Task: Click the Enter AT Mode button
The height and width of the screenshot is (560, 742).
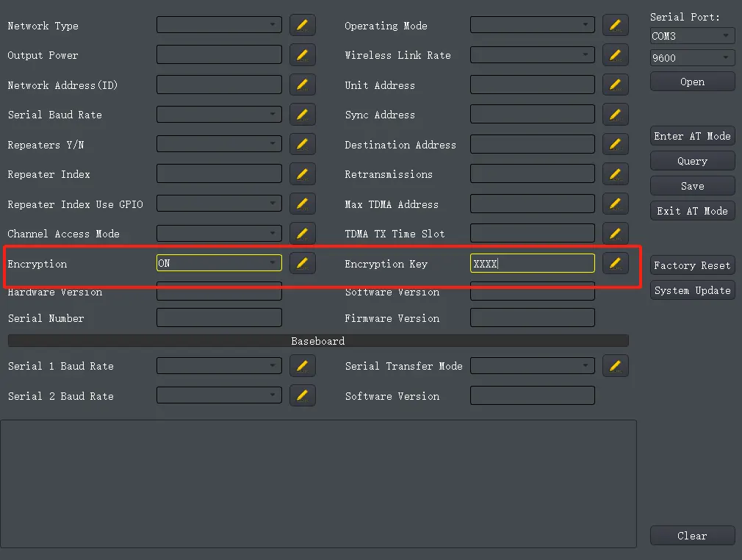Action: (692, 136)
